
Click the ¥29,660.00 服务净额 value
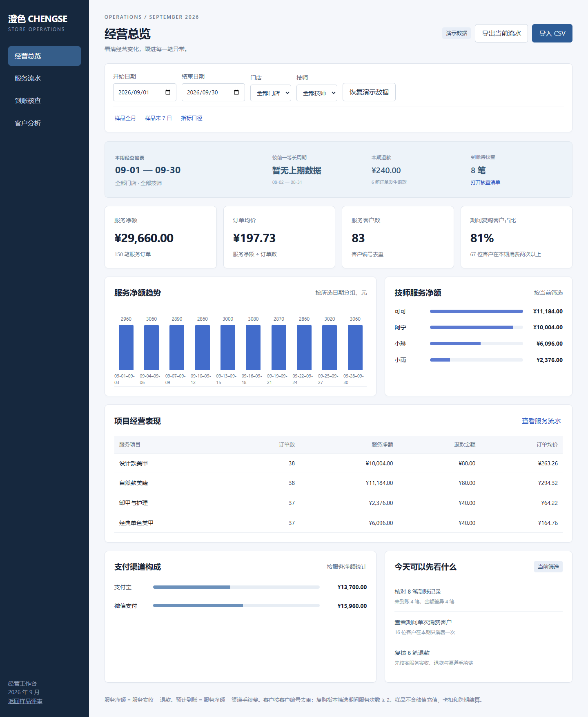coord(144,238)
